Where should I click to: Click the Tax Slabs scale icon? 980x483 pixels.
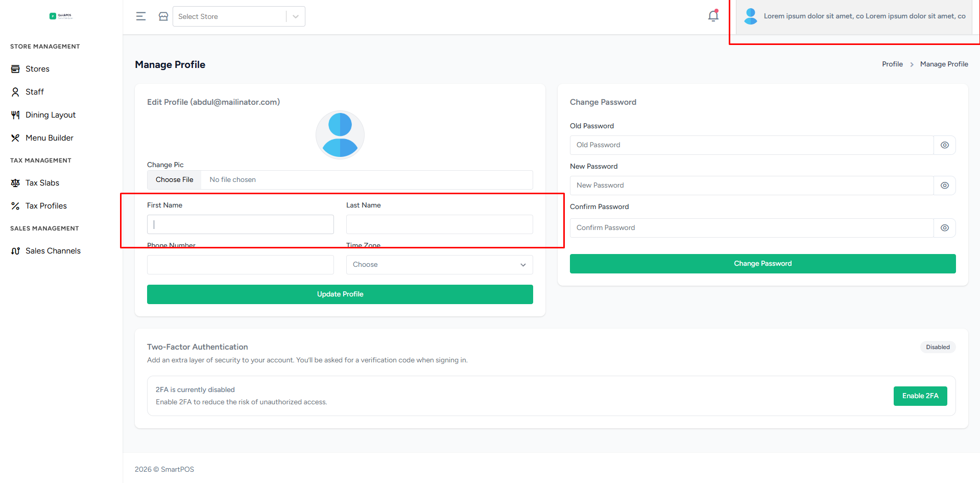coord(15,183)
